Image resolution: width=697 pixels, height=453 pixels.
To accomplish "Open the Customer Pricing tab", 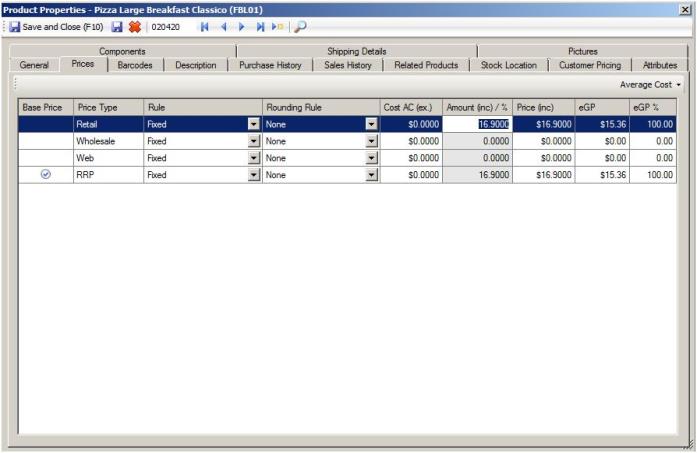I will click(589, 65).
